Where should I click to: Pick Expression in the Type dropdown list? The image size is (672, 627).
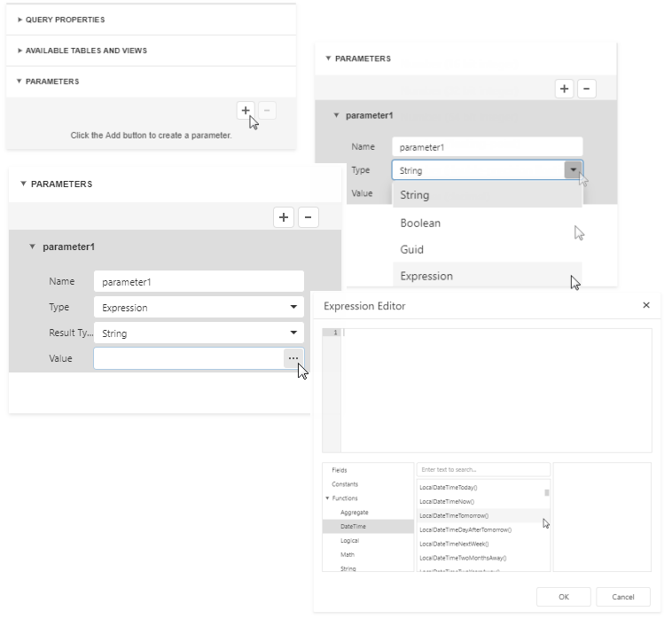click(426, 276)
